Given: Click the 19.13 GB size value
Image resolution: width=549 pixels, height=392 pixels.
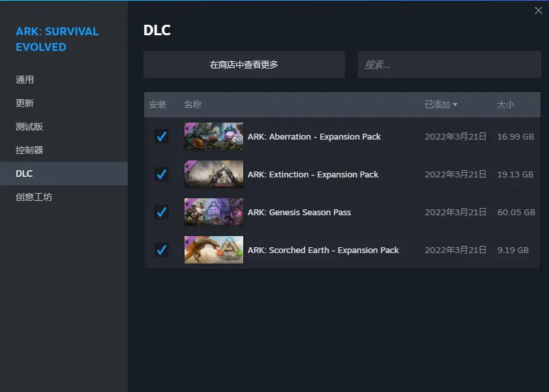Looking at the screenshot, I should pos(515,174).
